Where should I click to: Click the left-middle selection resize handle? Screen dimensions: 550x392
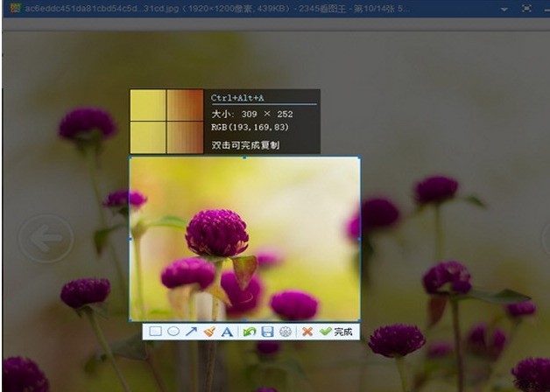point(130,238)
